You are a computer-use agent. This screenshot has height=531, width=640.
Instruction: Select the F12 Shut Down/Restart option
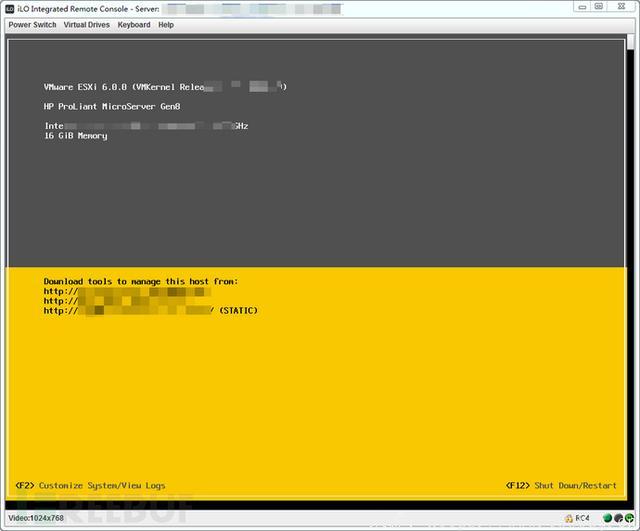pos(561,486)
